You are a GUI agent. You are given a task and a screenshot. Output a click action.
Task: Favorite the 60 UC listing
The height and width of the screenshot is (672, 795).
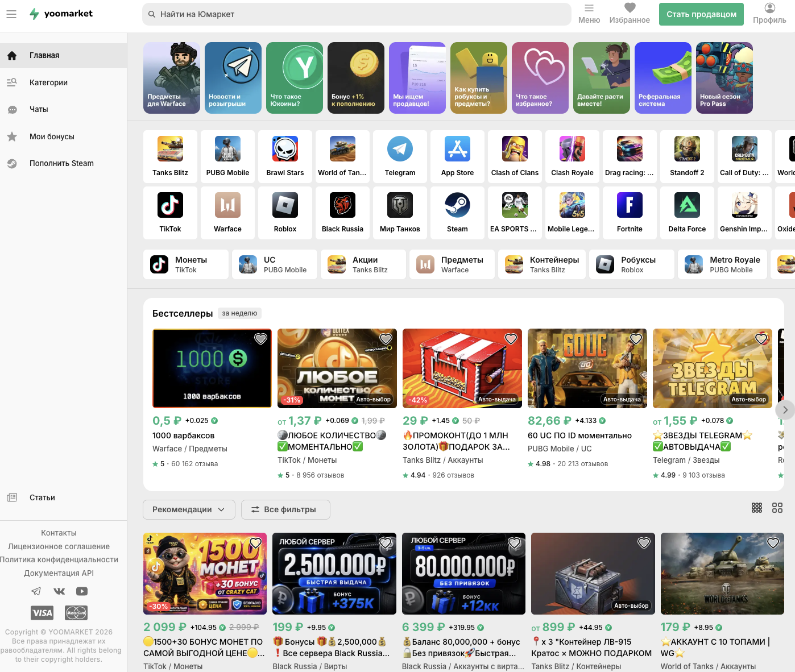[x=636, y=339]
